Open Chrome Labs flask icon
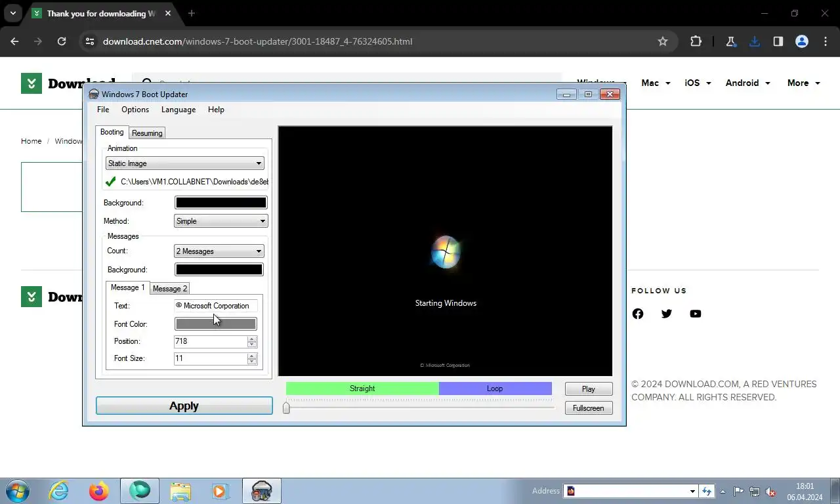This screenshot has height=504, width=840. click(730, 41)
